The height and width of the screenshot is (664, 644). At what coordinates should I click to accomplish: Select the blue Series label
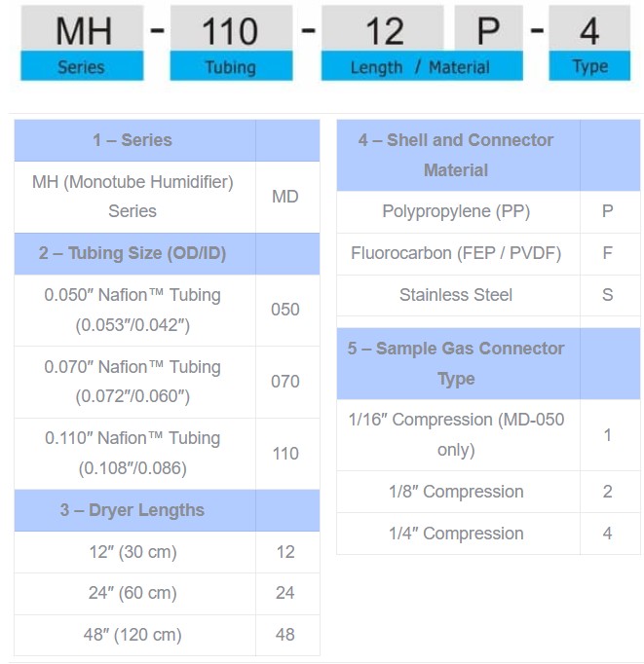pyautogui.click(x=82, y=67)
